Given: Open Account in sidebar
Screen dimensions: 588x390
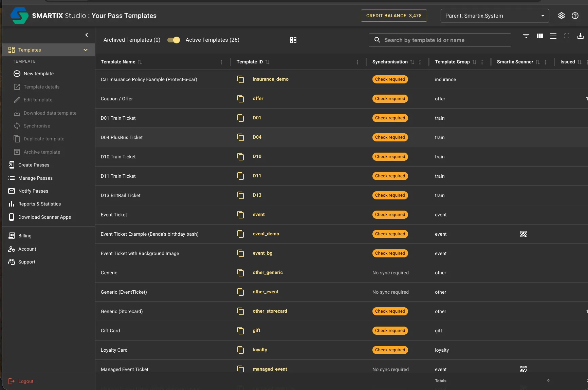Looking at the screenshot, I should point(27,249).
